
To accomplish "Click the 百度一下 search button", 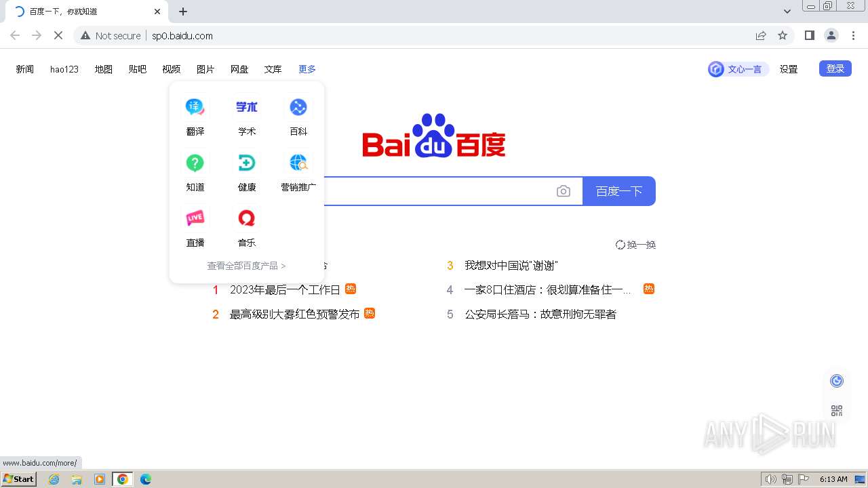I will (619, 191).
